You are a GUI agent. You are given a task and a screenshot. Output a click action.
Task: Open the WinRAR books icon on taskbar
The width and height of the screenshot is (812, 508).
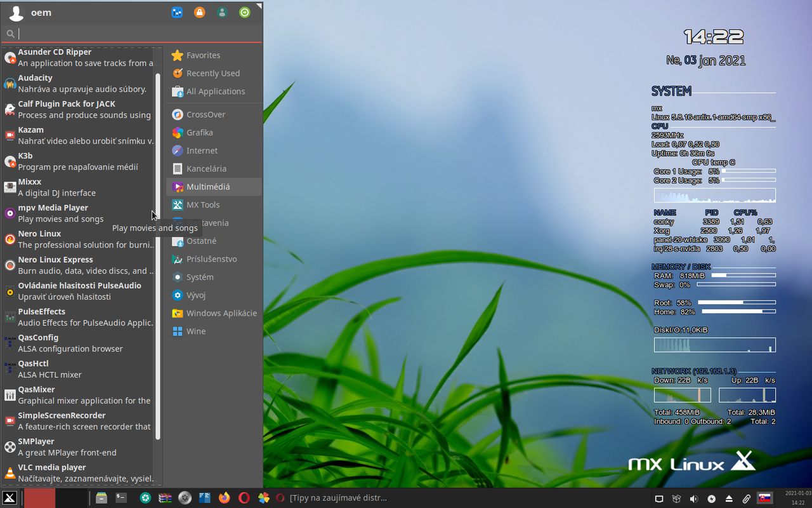[165, 498]
